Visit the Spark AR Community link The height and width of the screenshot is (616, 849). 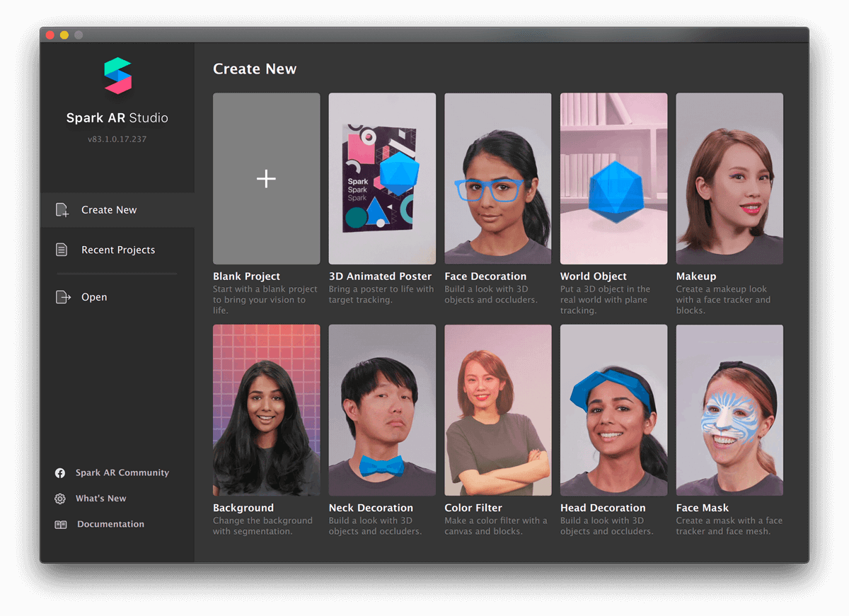coord(122,473)
